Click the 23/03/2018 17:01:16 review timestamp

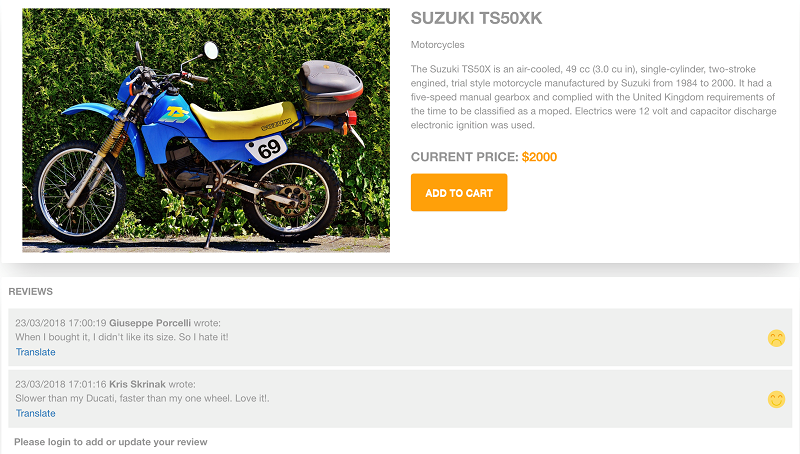coord(61,384)
